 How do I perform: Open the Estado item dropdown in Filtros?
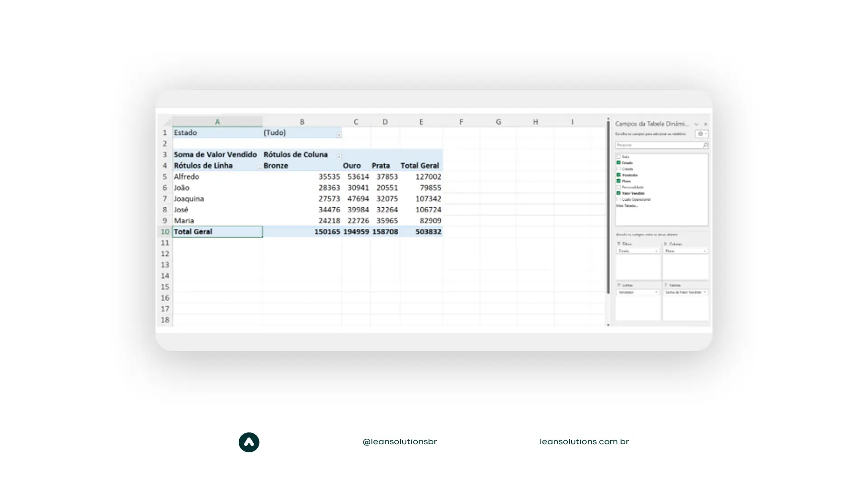[x=656, y=251]
